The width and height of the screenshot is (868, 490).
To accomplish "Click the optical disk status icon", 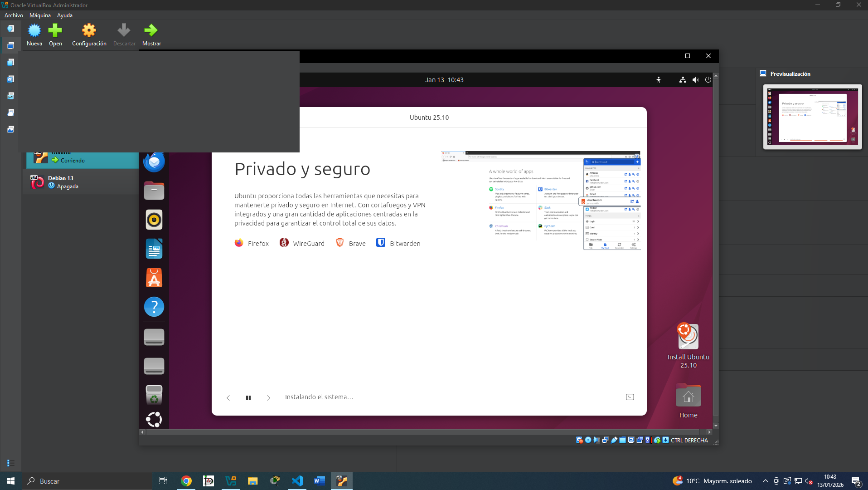I will [588, 440].
